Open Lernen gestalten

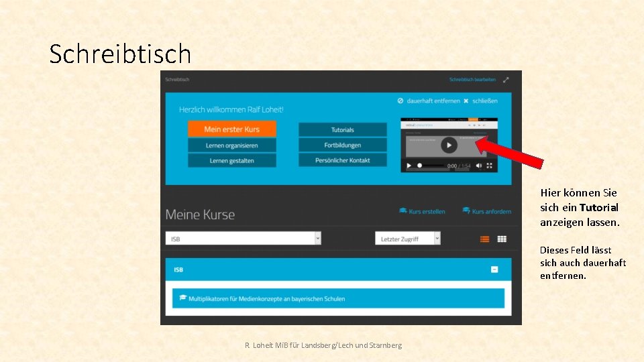tap(231, 160)
